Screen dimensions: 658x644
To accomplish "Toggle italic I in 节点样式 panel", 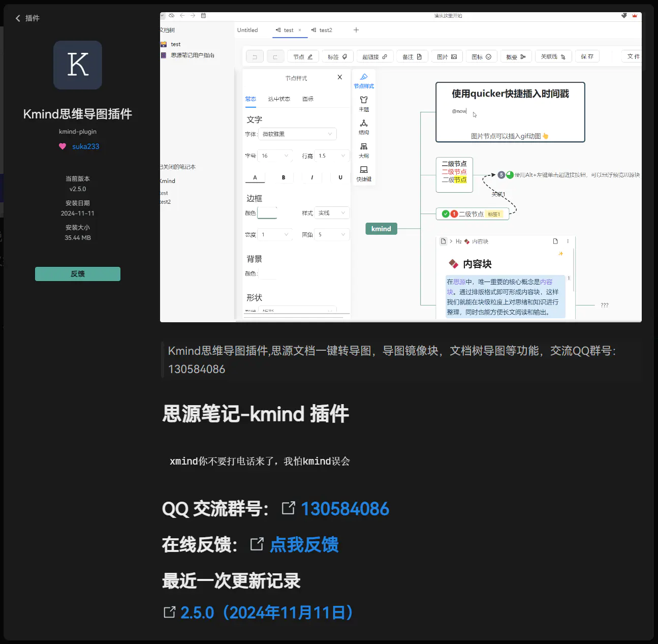I will click(x=312, y=177).
